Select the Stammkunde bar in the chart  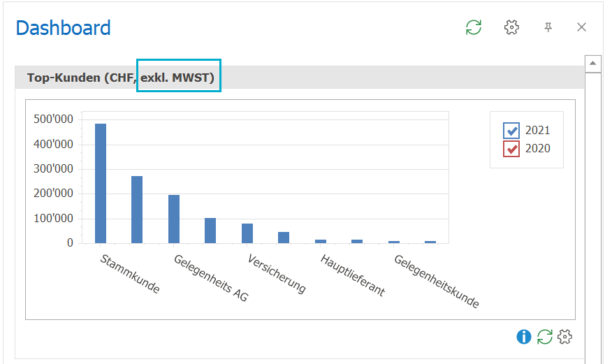101,183
